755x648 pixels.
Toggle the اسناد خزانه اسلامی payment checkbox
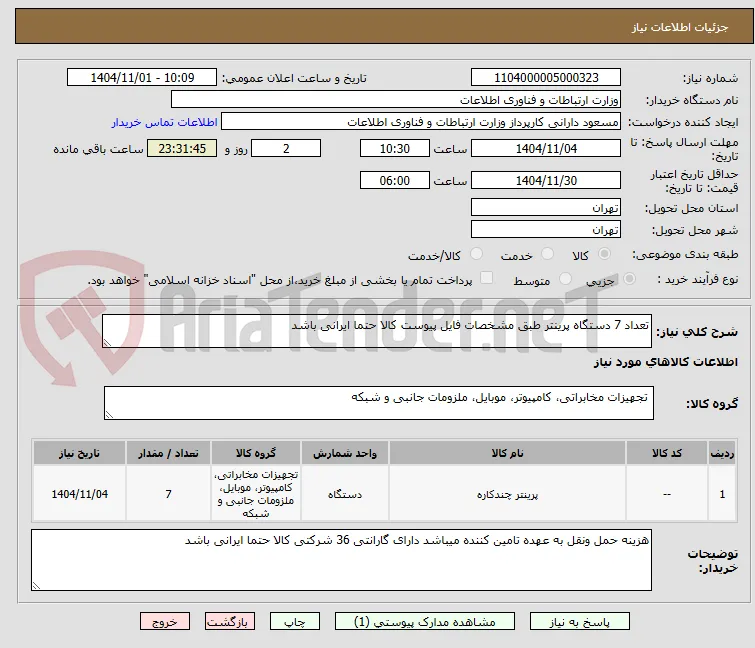tap(487, 278)
